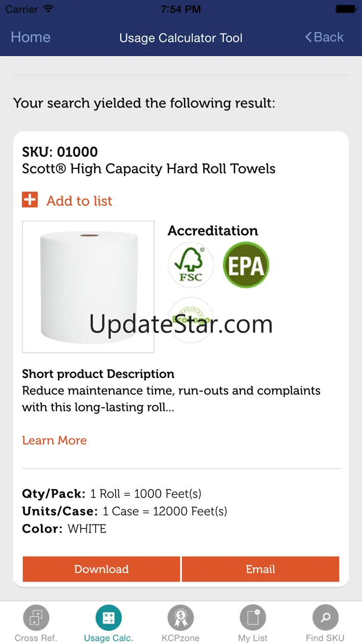Tap Home in the navigation bar
This screenshot has width=362, height=644.
pyautogui.click(x=31, y=37)
